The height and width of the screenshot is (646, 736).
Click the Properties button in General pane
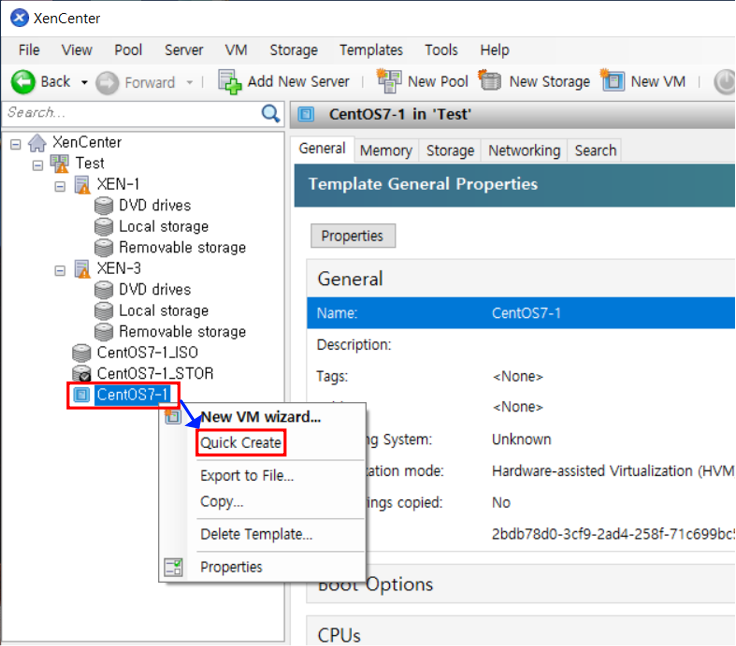pyautogui.click(x=353, y=236)
